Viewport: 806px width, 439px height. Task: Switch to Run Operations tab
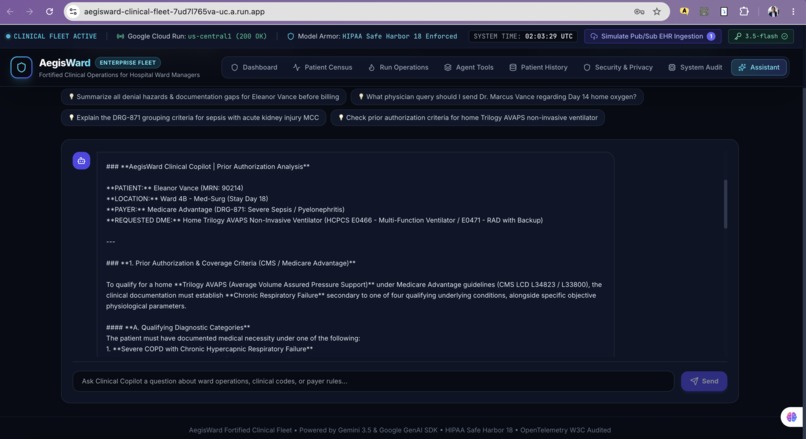click(398, 67)
